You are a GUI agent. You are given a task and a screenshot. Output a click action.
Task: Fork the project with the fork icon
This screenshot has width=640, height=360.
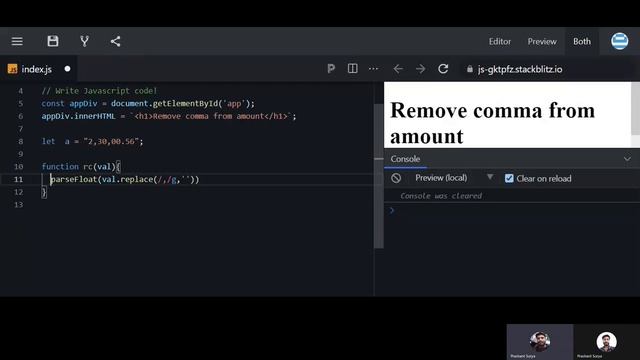coord(84,41)
